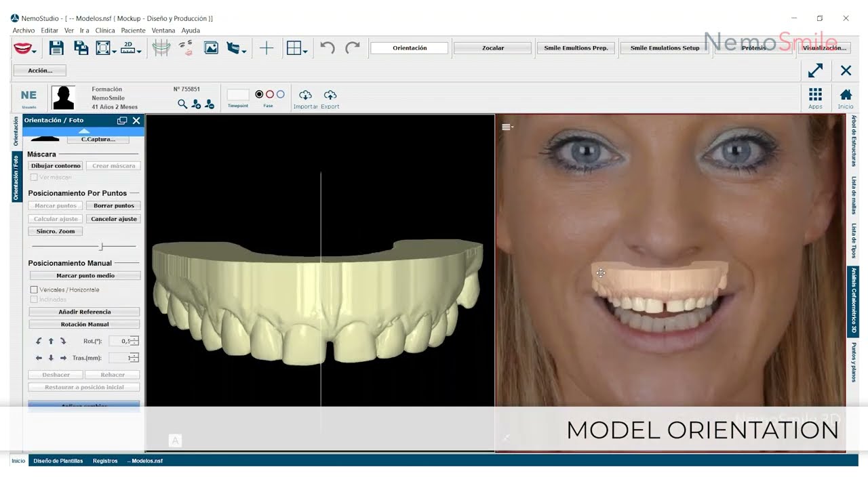Click the fit-to-screen frame icon
The width and height of the screenshot is (868, 488).
(103, 48)
